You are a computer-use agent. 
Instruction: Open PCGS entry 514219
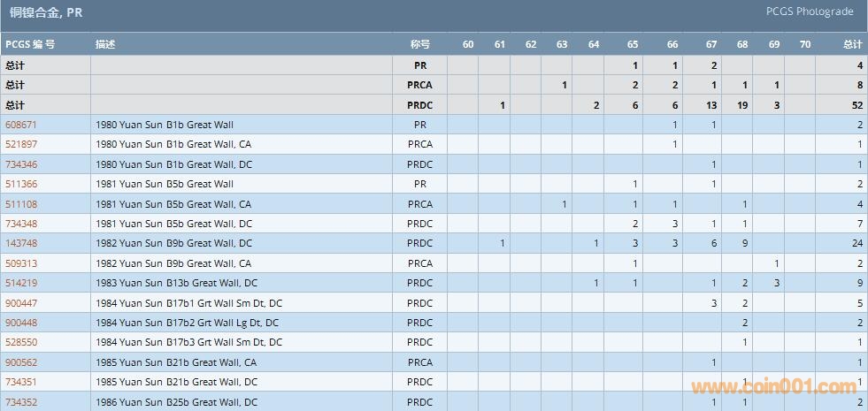[21, 283]
